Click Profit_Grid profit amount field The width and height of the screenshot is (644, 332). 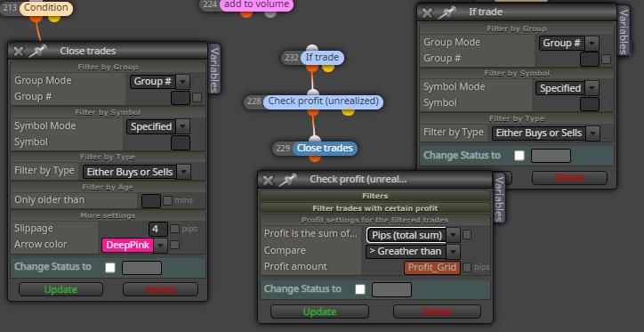click(x=432, y=268)
